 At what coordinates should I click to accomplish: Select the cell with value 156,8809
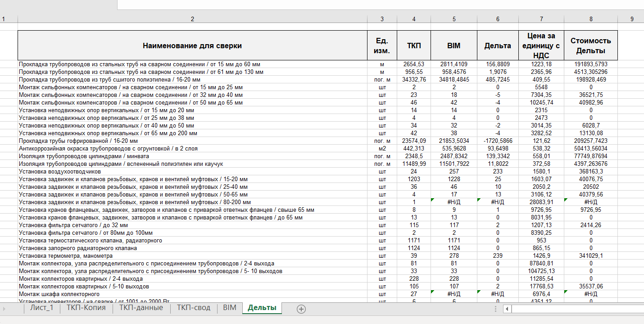(x=498, y=64)
